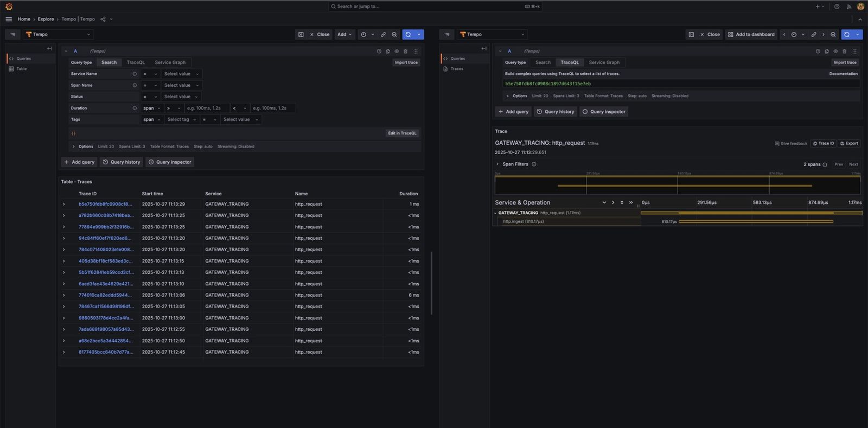Click Add query in left pane
Image resolution: width=868 pixels, height=428 pixels.
click(x=79, y=162)
